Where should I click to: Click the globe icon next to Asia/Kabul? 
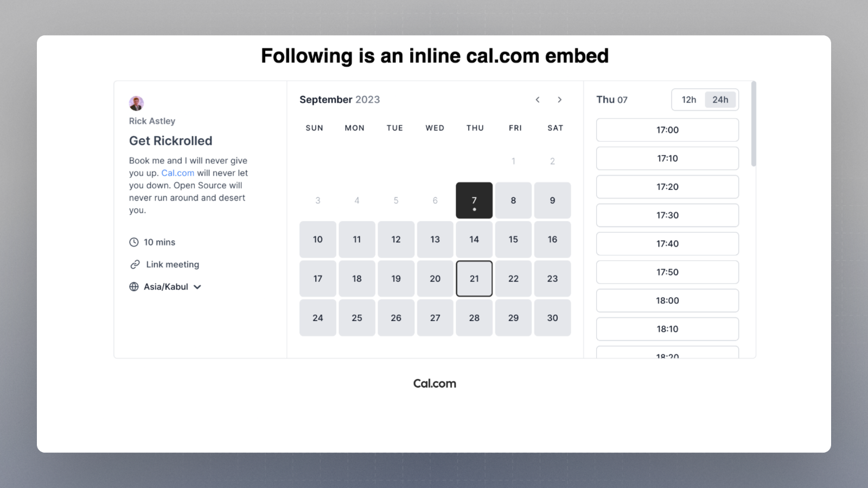coord(134,287)
